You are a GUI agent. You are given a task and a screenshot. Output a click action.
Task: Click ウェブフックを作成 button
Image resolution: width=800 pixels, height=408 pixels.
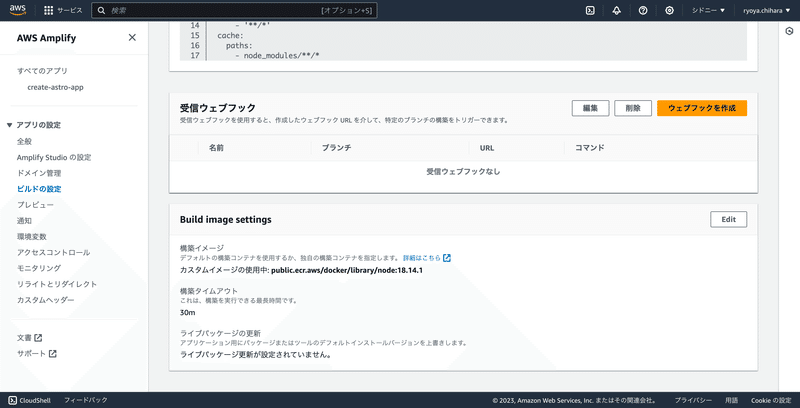point(702,108)
